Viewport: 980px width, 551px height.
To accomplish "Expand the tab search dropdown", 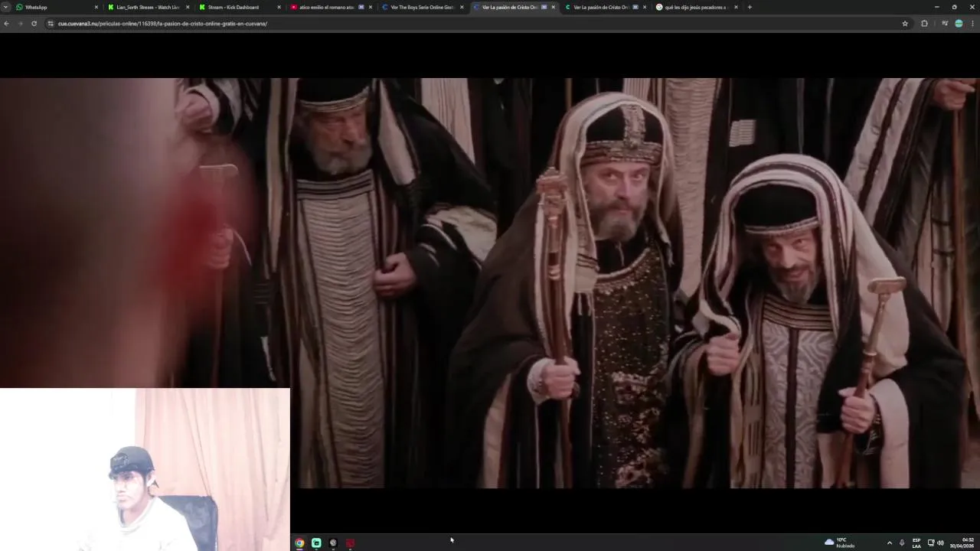I will [x=5, y=7].
